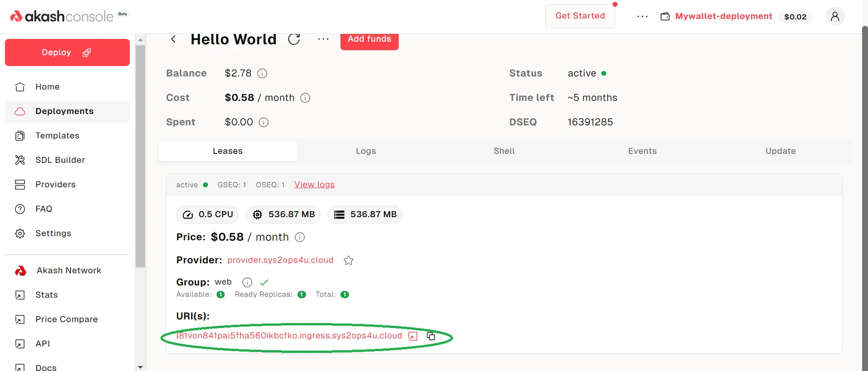868x371 pixels.
Task: Follow the View logs link
Action: [314, 185]
